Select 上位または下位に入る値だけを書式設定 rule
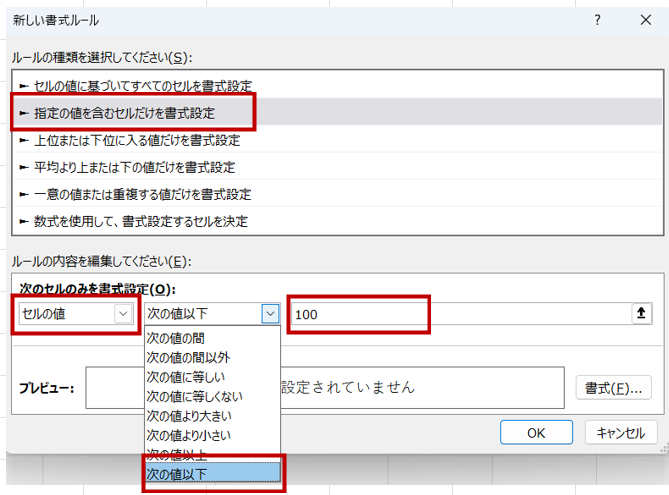Viewport: 669px width, 495px height. [x=136, y=140]
